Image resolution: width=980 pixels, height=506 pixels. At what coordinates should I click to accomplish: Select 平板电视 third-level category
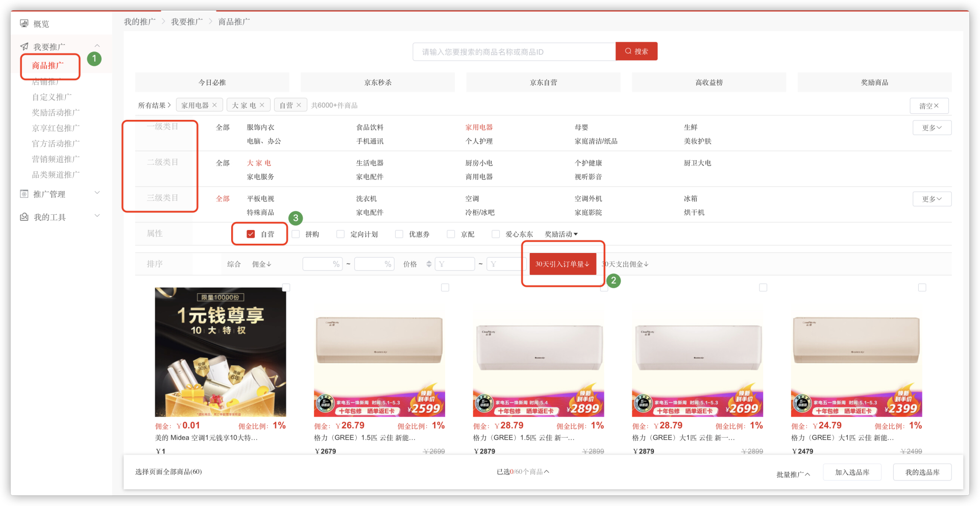260,198
